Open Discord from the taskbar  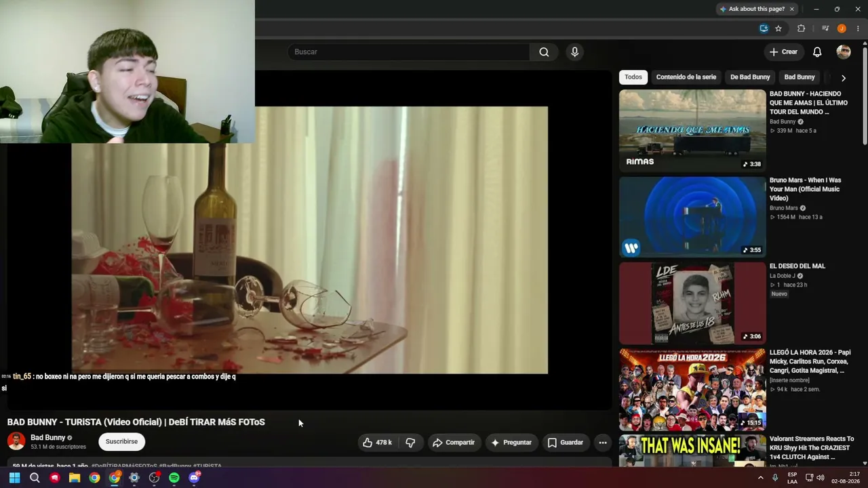(195, 478)
